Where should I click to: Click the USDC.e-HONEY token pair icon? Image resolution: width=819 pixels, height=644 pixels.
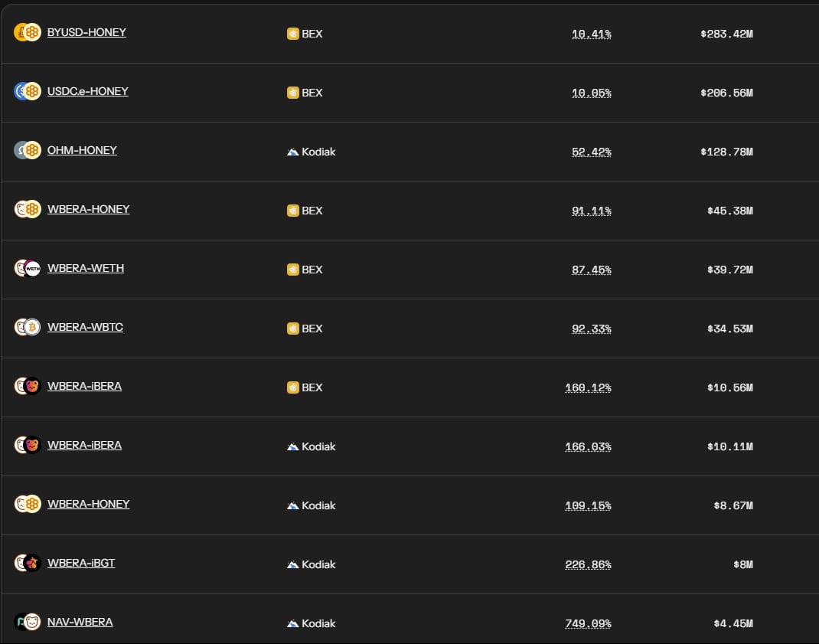(x=28, y=91)
